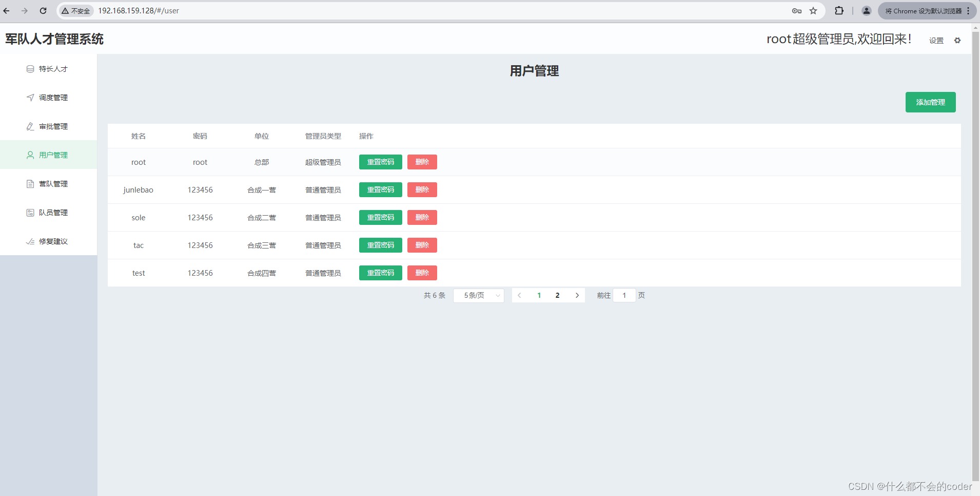Open 队员管理 menu item
This screenshot has width=980, height=496.
point(48,213)
